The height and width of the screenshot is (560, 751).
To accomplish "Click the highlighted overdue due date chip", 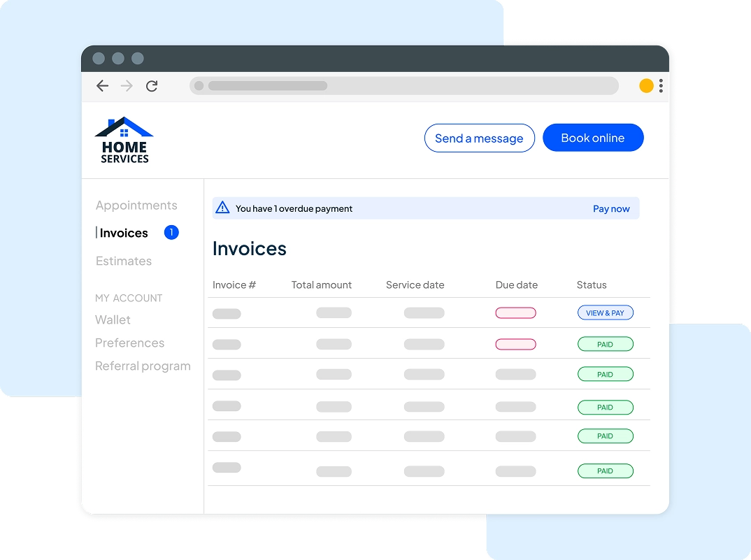I will pos(515,313).
